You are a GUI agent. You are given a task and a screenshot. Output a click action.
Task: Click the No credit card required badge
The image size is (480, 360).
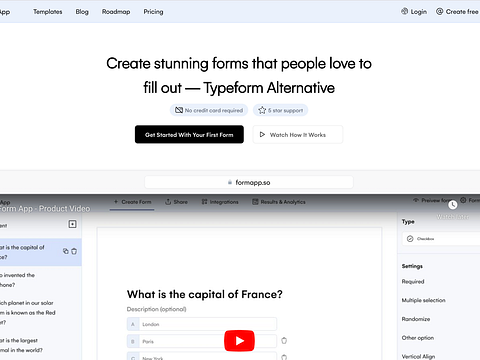click(x=209, y=110)
